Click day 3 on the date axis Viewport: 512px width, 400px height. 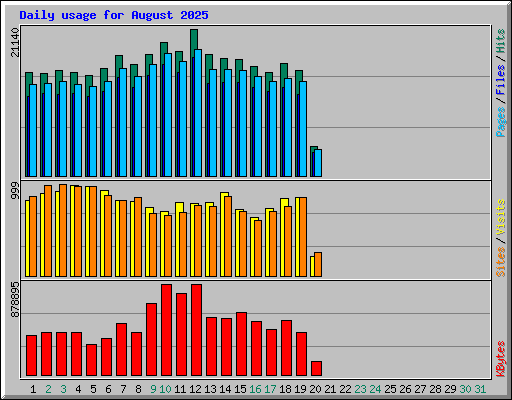click(x=63, y=389)
